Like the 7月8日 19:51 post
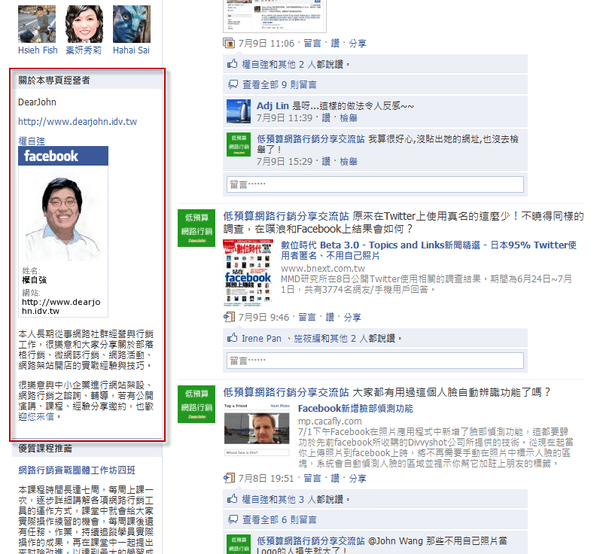 click(x=335, y=478)
